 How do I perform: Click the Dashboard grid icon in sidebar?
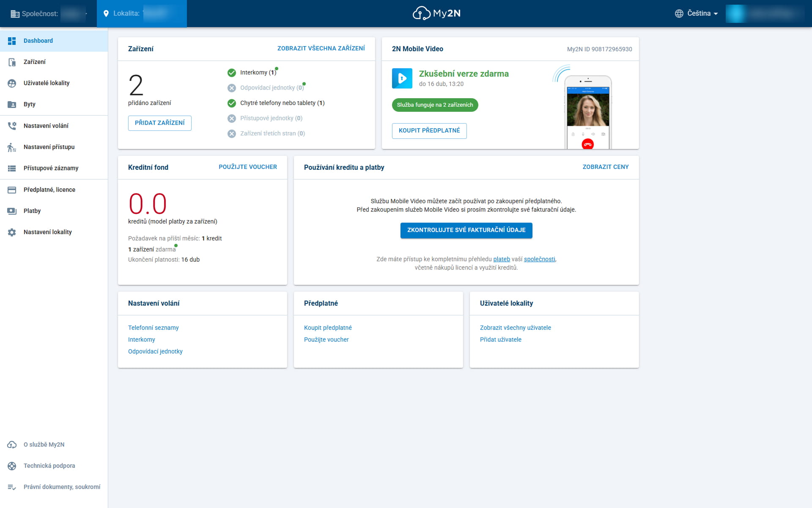pos(12,41)
